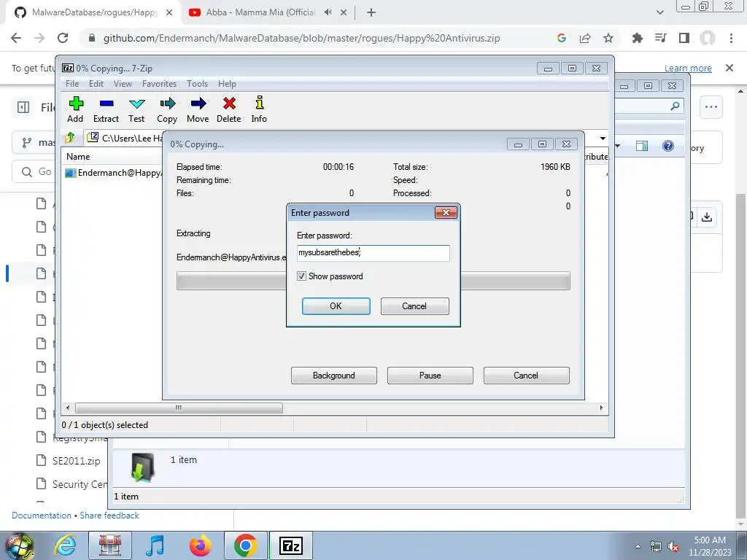Click the clock showing 5:00 AM
The image size is (747, 560).
tap(710, 540)
